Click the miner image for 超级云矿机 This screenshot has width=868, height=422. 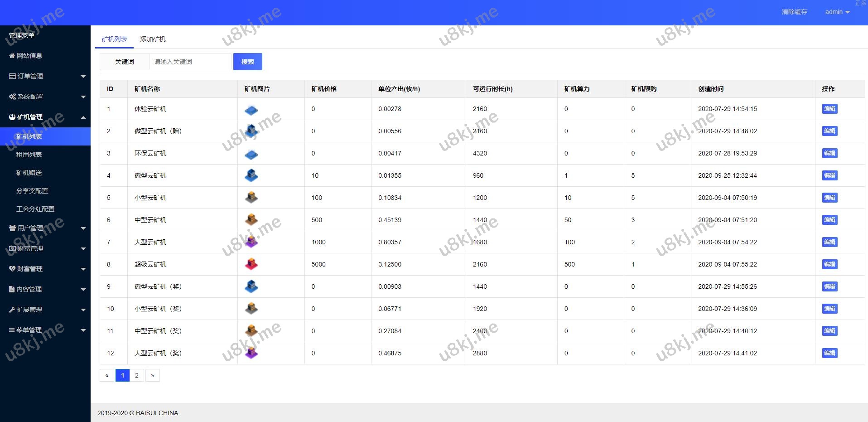(x=251, y=264)
